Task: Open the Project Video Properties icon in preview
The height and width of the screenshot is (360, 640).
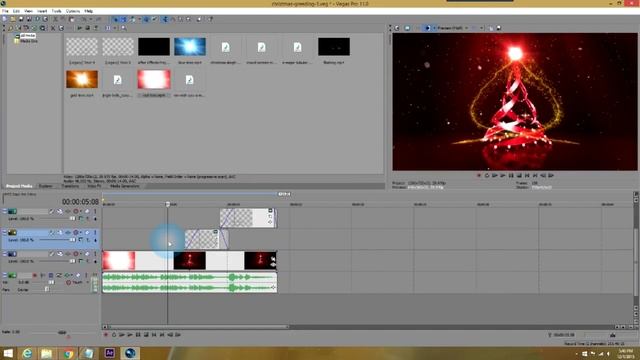Action: pos(397,28)
